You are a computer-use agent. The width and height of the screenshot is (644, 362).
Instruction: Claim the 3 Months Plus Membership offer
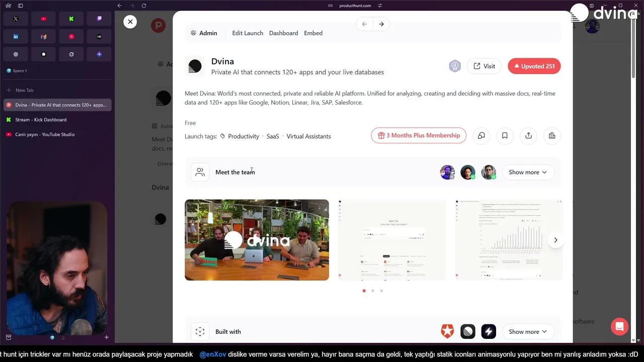tap(419, 135)
